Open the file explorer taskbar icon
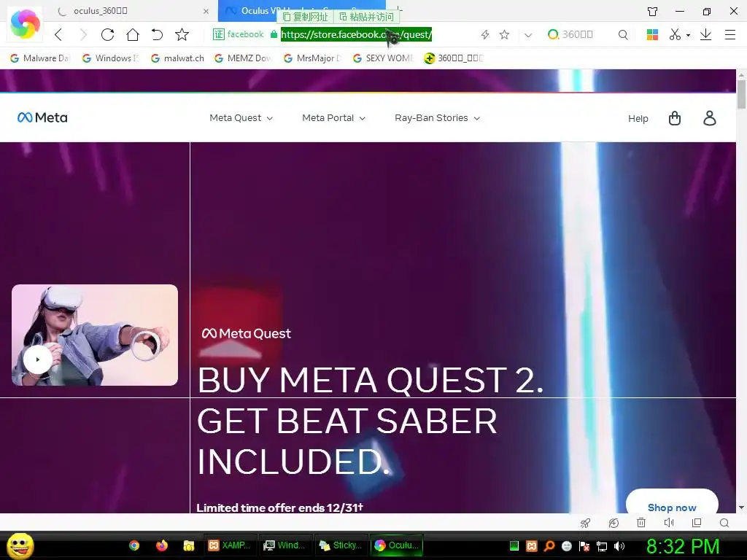Viewport: 747px width, 560px height. 189,545
